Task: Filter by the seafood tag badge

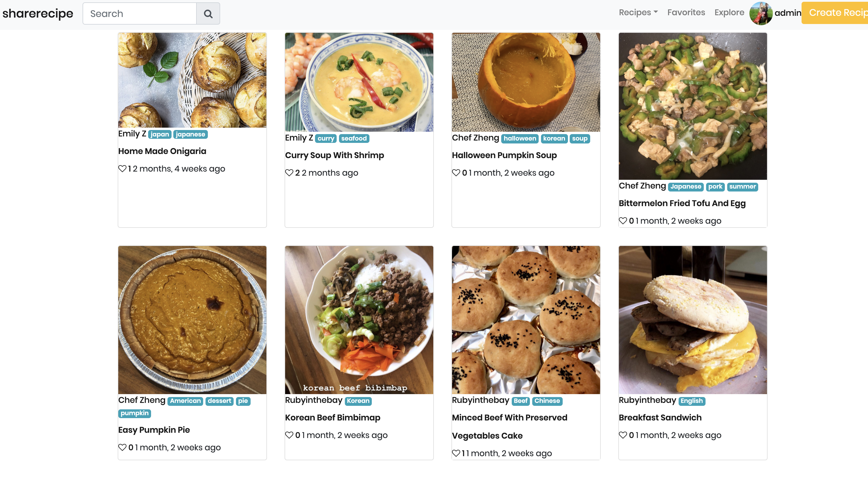Action: (353, 138)
